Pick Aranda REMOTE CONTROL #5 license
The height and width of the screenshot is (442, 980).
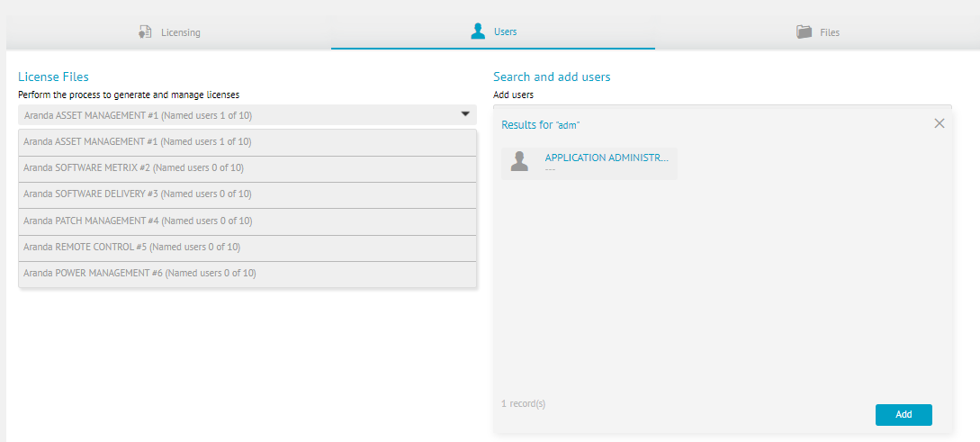(247, 248)
